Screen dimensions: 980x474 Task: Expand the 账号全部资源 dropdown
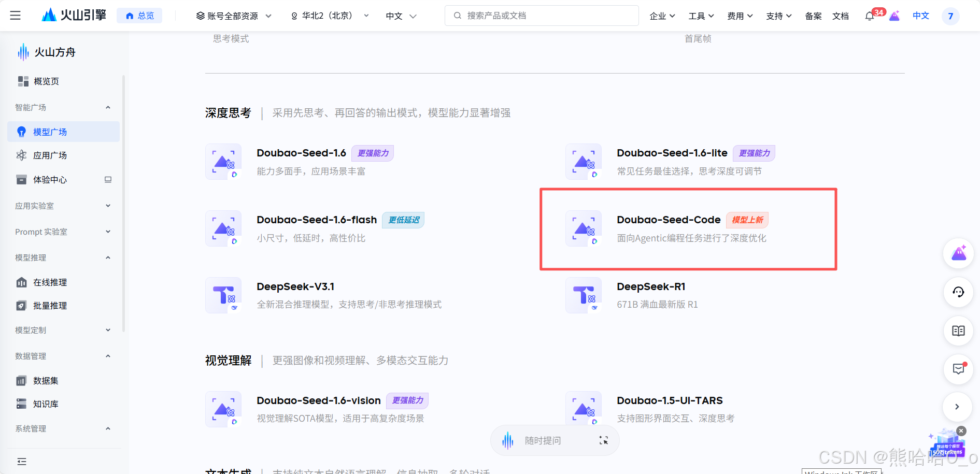pos(234,16)
